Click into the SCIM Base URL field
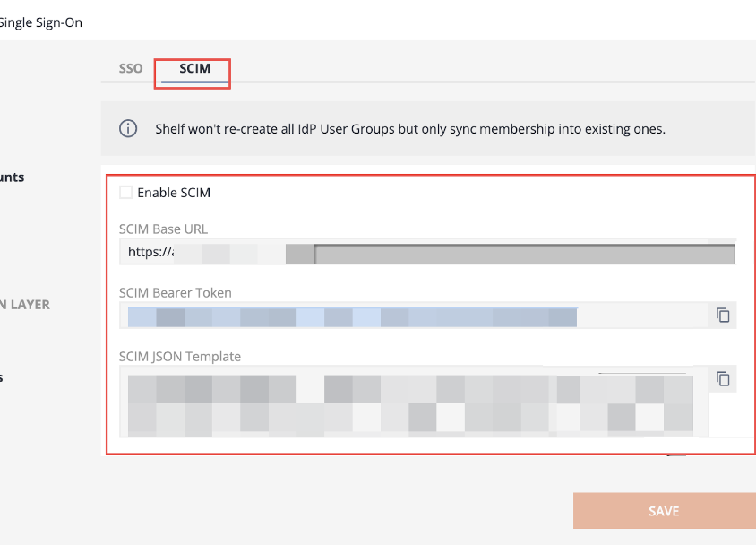The image size is (756, 545). (427, 252)
